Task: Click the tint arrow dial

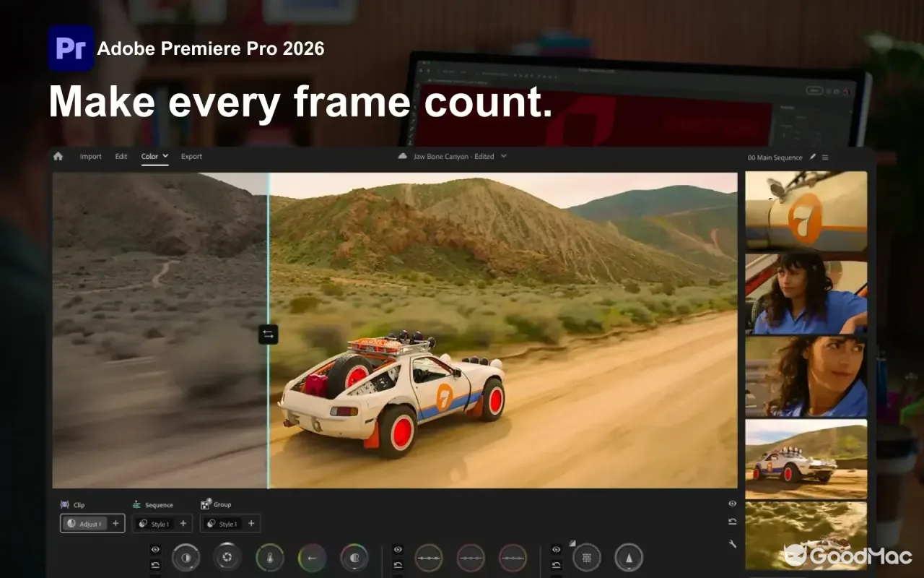Action: pyautogui.click(x=312, y=558)
